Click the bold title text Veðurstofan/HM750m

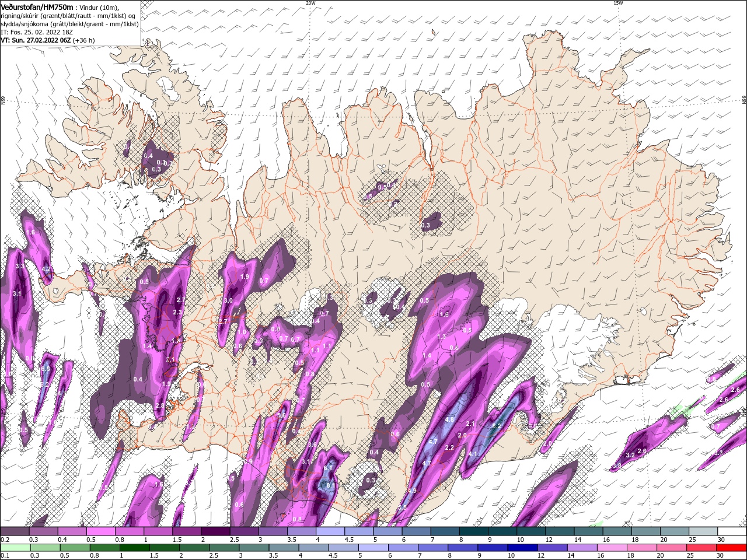point(37,6)
